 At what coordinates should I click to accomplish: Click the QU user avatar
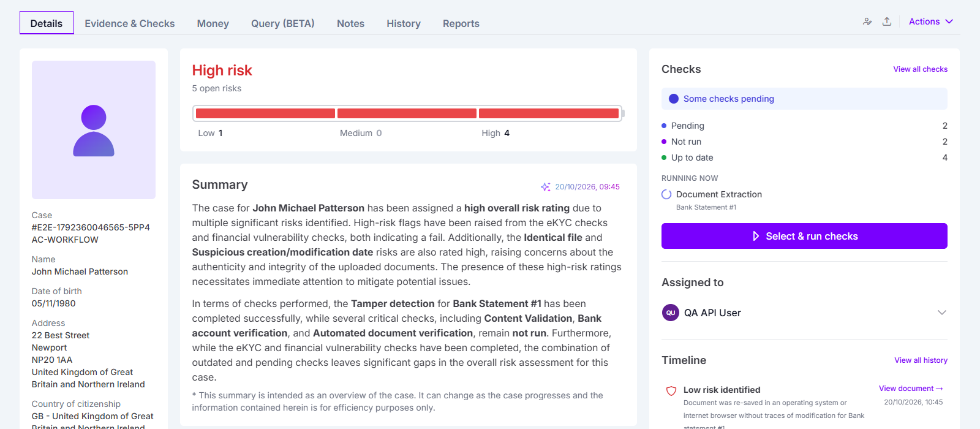(671, 313)
